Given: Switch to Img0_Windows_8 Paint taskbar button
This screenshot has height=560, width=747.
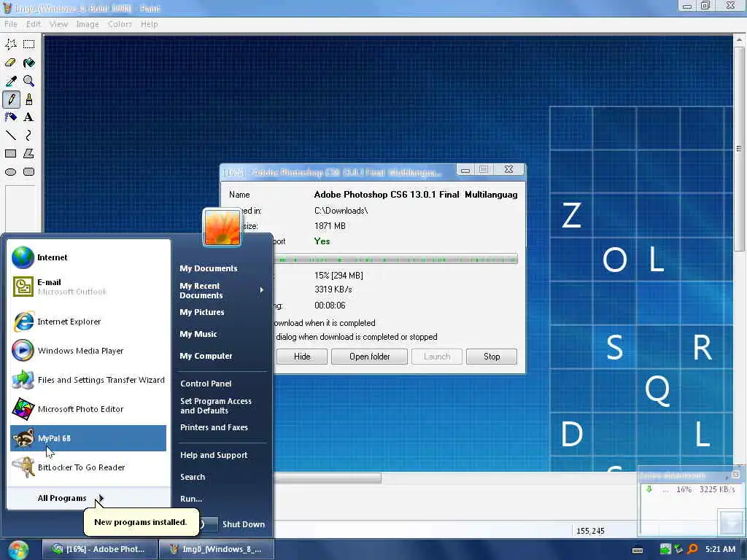Looking at the screenshot, I should click(217, 549).
